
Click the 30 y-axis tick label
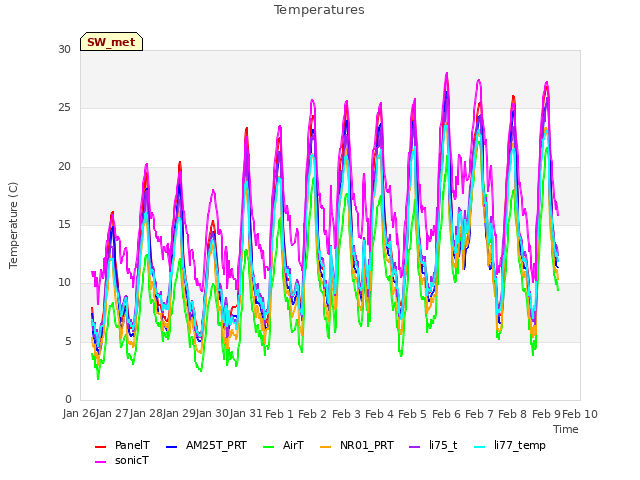click(64, 49)
